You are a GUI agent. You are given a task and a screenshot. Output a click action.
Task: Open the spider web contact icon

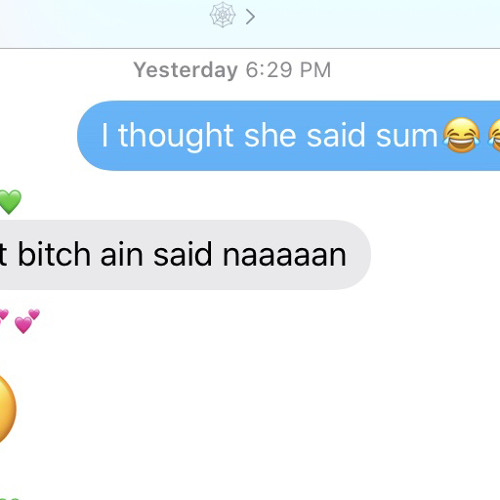pyautogui.click(x=223, y=15)
